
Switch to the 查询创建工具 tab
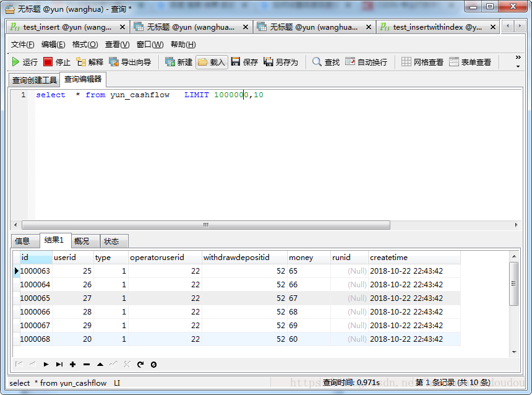[34, 80]
